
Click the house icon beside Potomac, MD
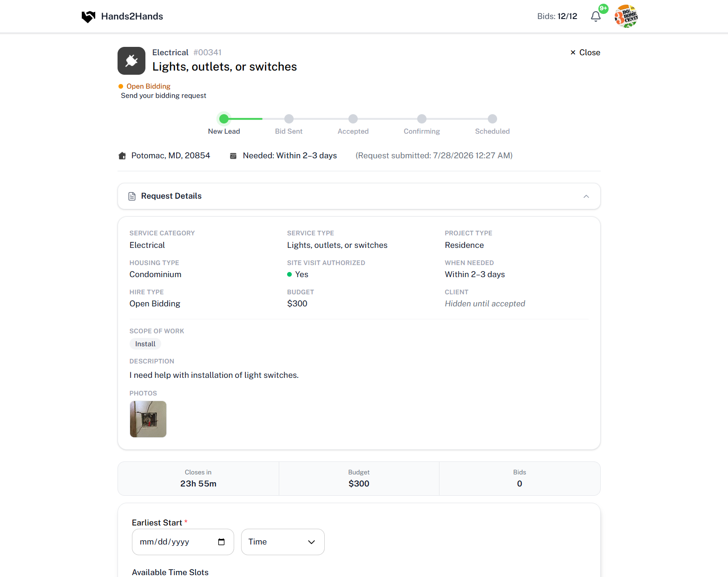click(122, 156)
